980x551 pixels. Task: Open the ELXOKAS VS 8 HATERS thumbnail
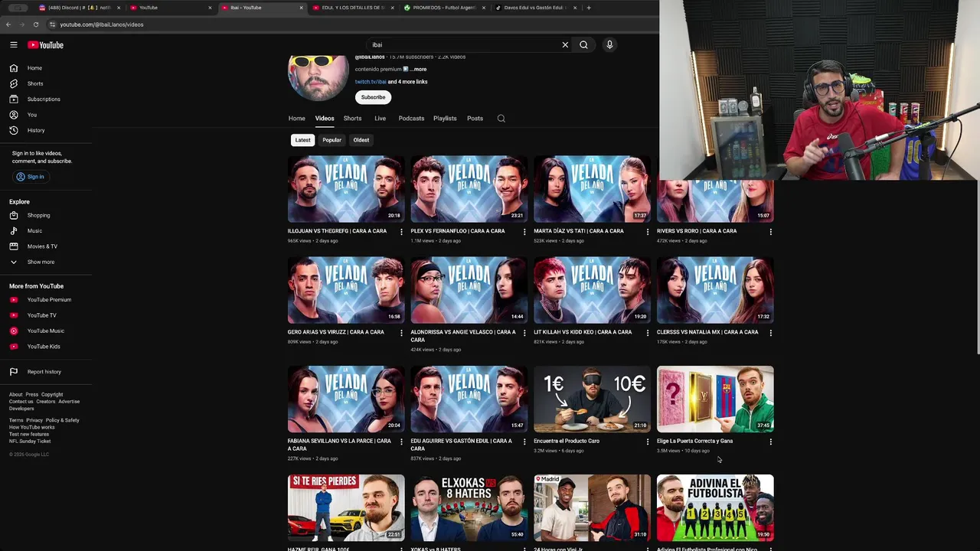point(469,507)
